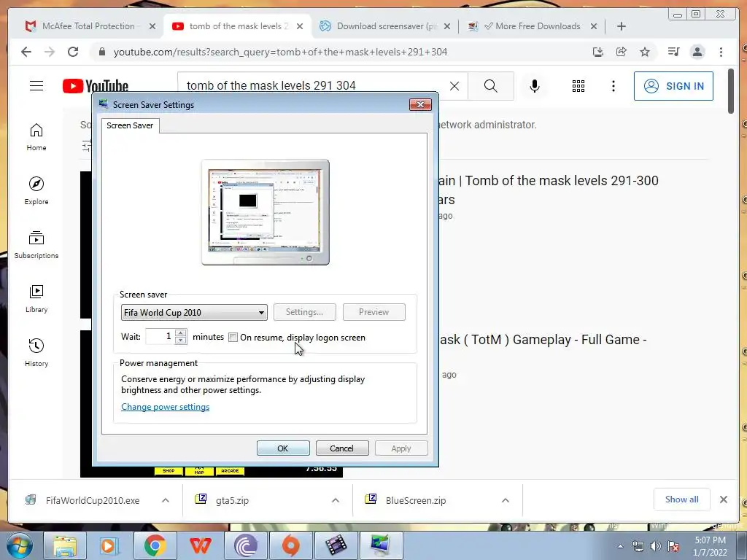Click the Preview button
Viewport: 747px width, 560px height.
[374, 312]
